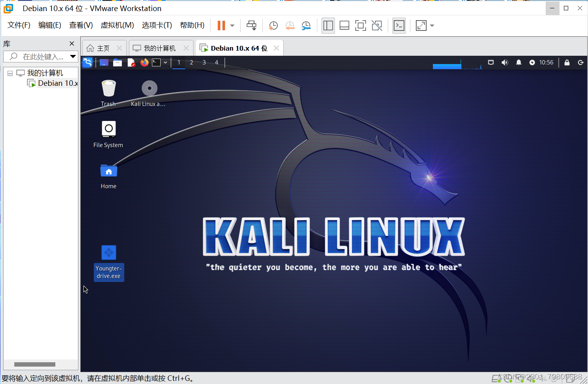Image resolution: width=588 pixels, height=384 pixels.
Task: Toggle the thumbnail bar view
Action: tap(344, 26)
